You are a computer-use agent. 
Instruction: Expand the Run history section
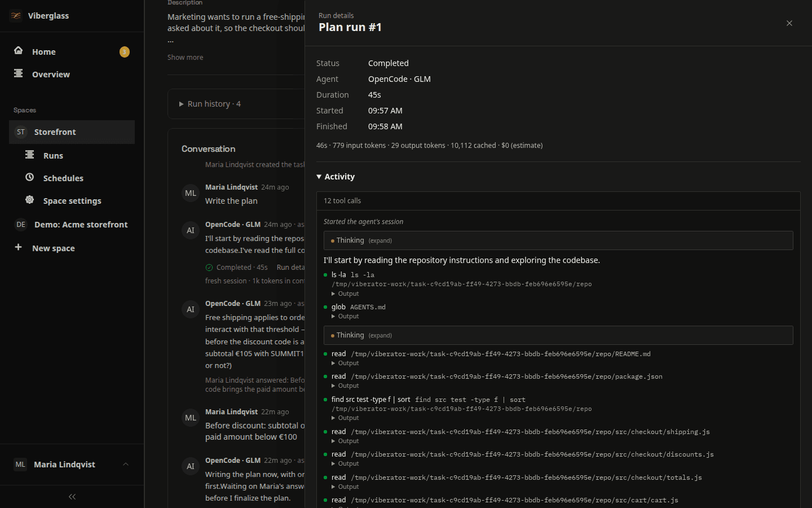point(210,104)
